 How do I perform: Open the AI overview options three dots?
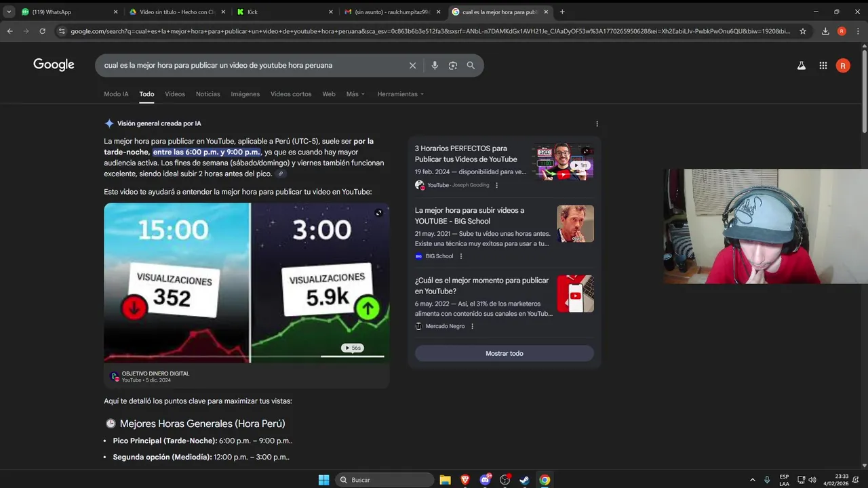(597, 124)
